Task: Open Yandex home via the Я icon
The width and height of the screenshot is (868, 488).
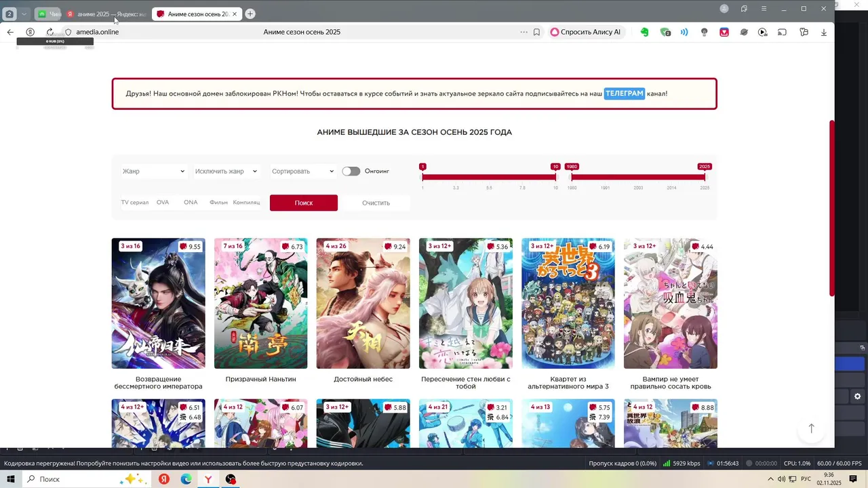Action: point(30,32)
